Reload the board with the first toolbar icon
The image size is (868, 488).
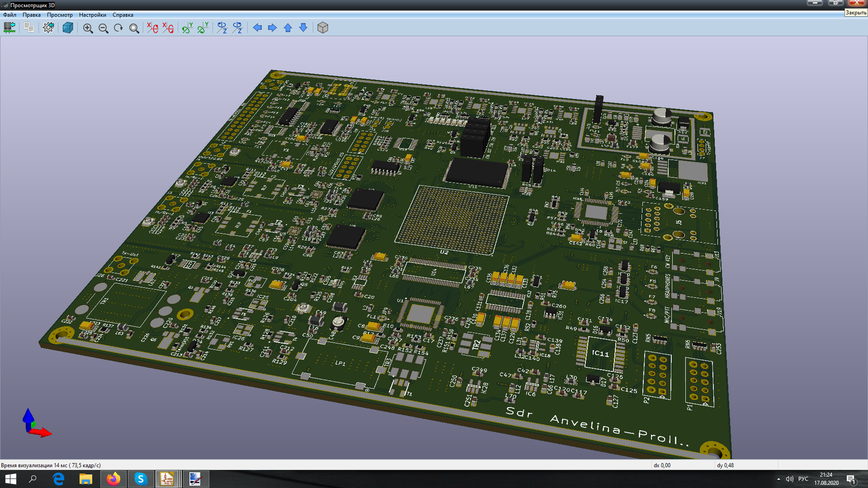point(10,27)
